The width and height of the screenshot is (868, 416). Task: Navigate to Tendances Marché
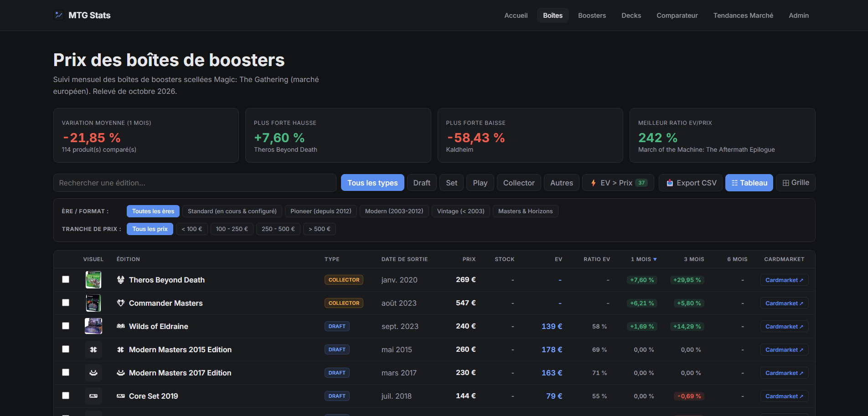(x=743, y=15)
